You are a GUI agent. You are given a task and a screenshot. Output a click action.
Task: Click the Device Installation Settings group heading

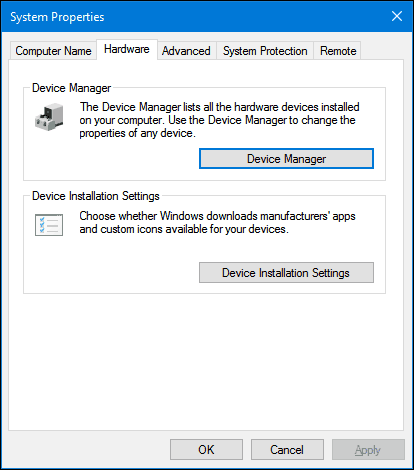click(96, 196)
